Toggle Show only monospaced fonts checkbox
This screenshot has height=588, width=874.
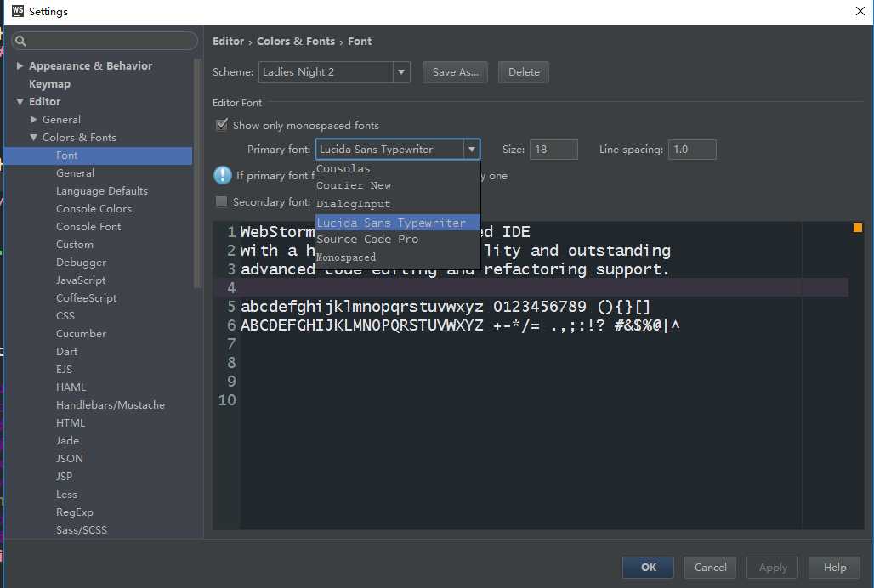click(x=221, y=124)
